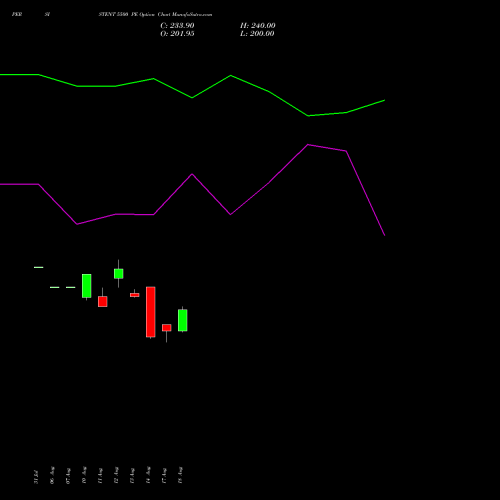
Task: Click the flat dash marker for 31 Jul
Action: (x=39, y=267)
